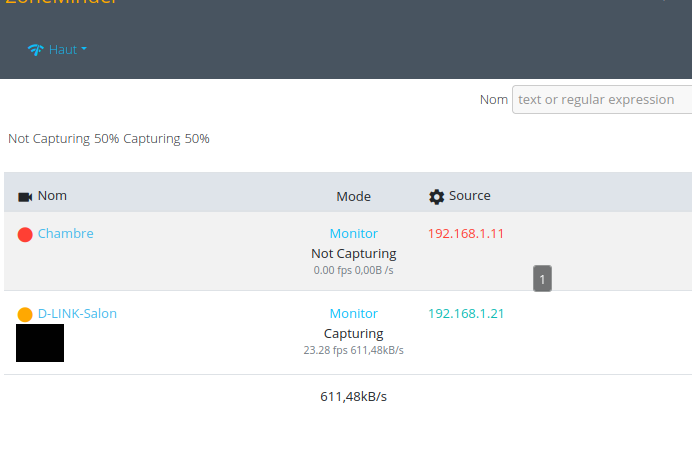Screen dimensions: 692x451
Task: Sort monitors by the Nom column
Action: click(x=52, y=196)
